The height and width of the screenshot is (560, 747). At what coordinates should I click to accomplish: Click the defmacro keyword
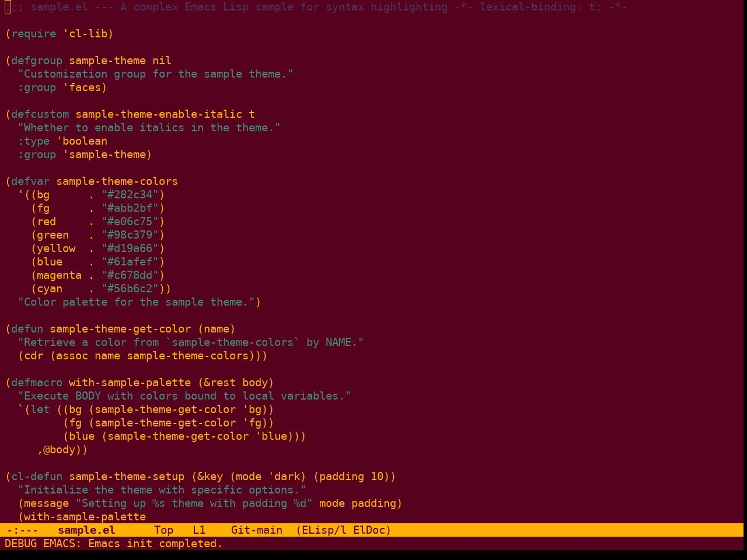[37, 383]
